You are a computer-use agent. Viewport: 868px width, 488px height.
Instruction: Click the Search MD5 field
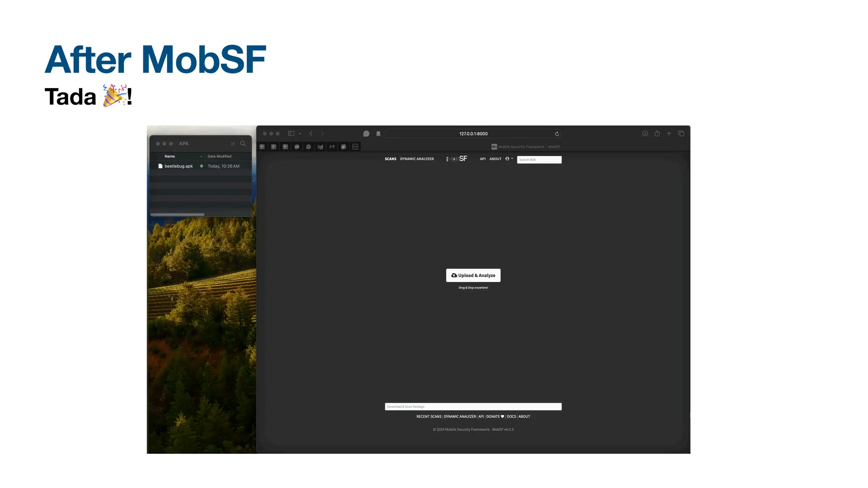(539, 160)
